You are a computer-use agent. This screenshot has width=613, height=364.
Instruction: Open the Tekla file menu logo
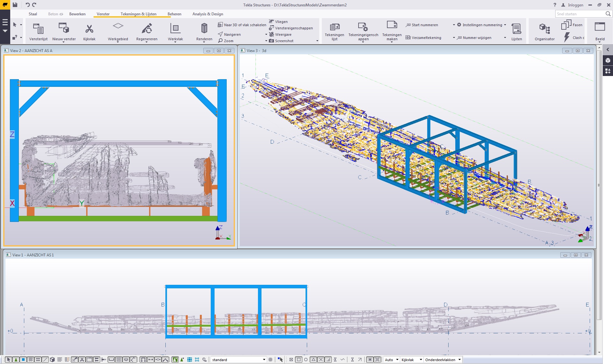click(5, 5)
